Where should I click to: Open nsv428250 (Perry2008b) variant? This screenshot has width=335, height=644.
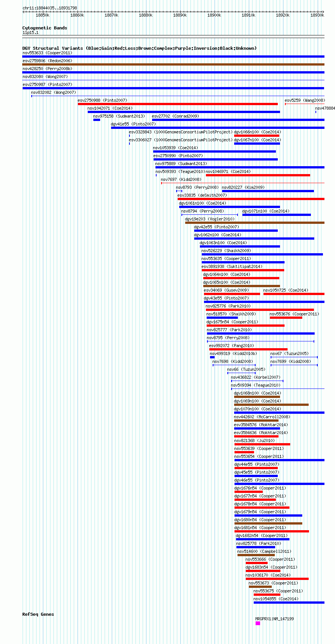[x=47, y=69]
